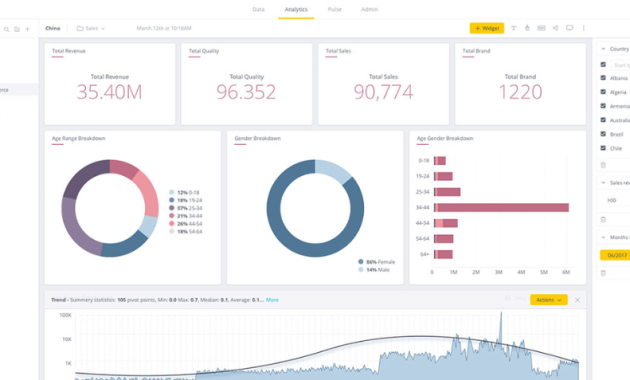Click the text widget 'T' icon
Screen dimensions: 630x380
coord(513,28)
